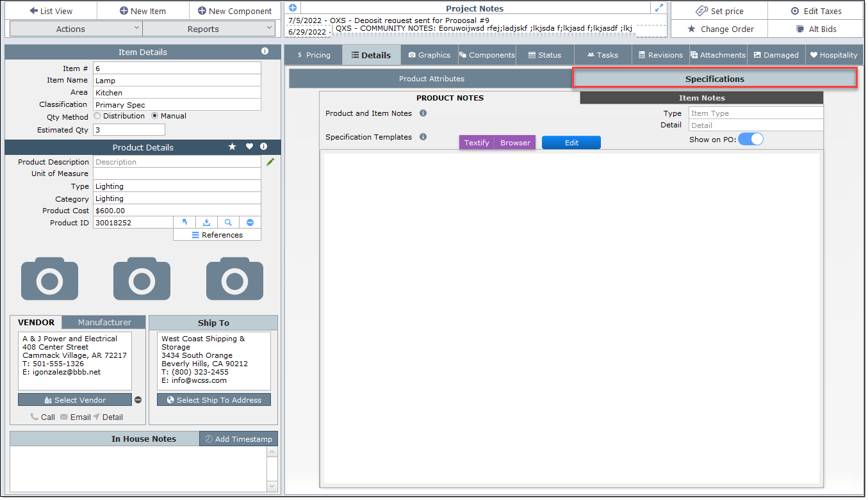Click the blue Edit button

click(571, 142)
